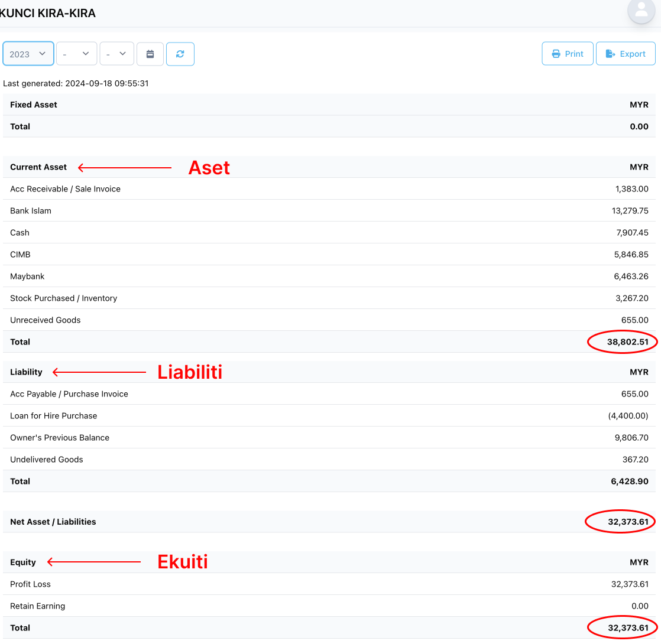Click the 1,383.00 amount value
The width and height of the screenshot is (661, 644).
632,189
